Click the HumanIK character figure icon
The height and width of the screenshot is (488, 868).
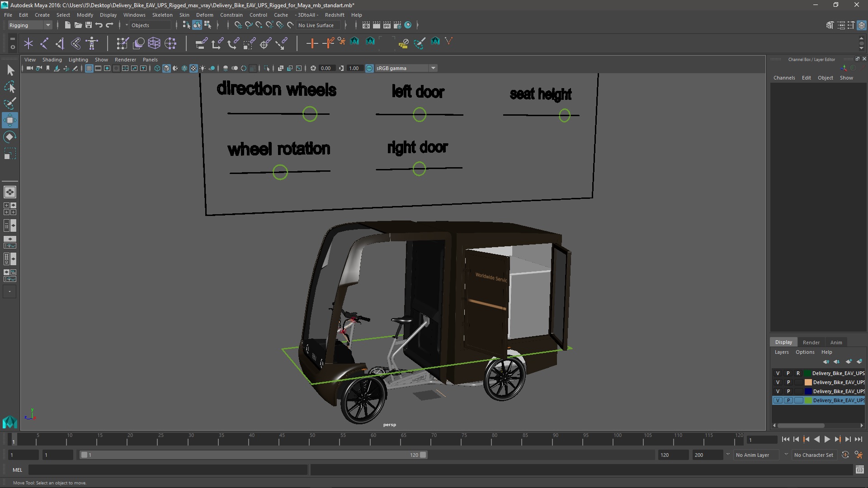92,43
